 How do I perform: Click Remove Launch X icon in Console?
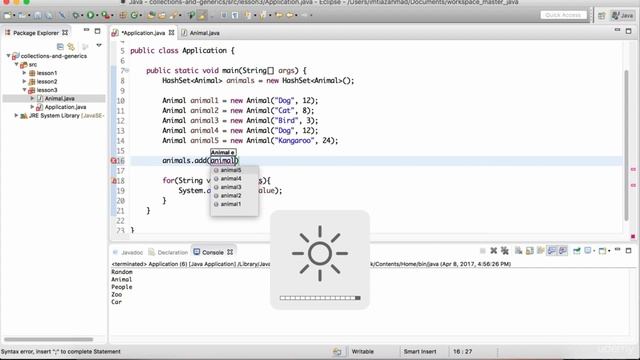(x=493, y=251)
